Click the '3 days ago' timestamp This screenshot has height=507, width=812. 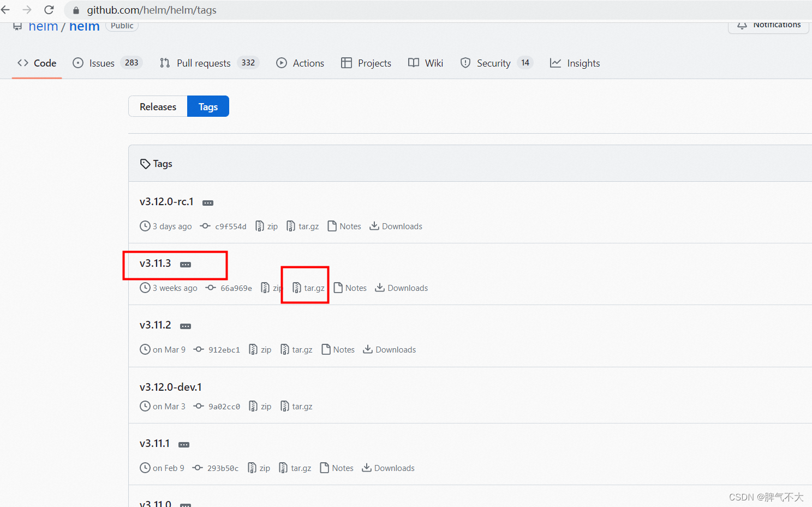coord(172,226)
